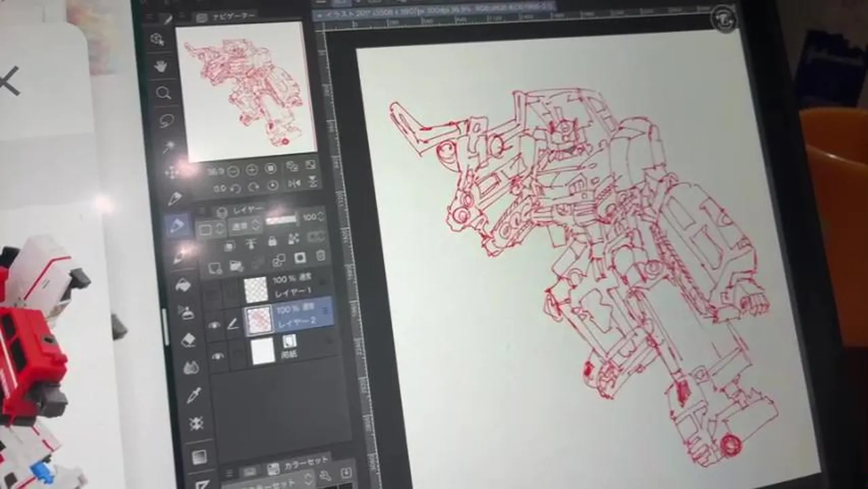This screenshot has height=489, width=868.
Task: Select the Pen tool
Action: (x=175, y=199)
